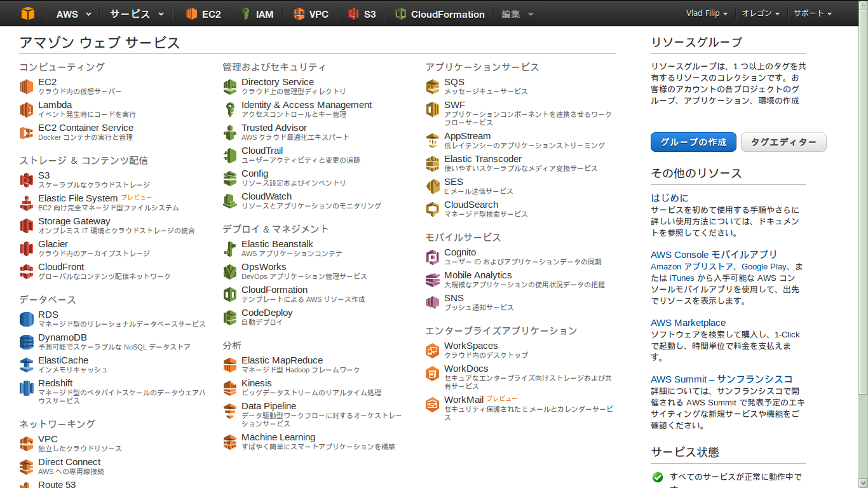This screenshot has height=488, width=868.
Task: Click the CloudTrail icon
Action: [229, 155]
